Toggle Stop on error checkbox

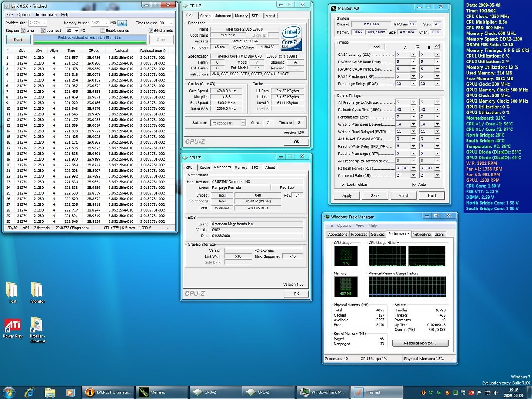23,31
